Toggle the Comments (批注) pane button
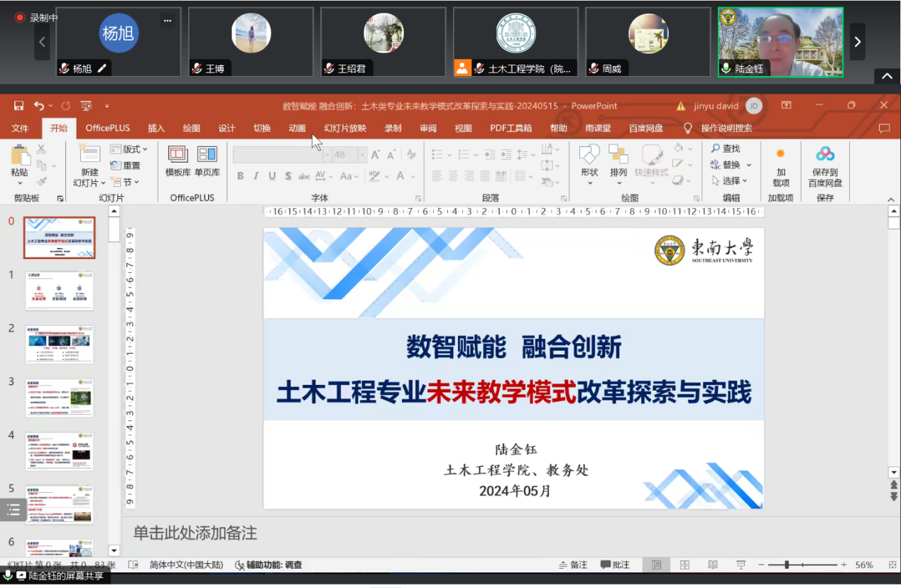901x588 pixels. [x=615, y=565]
